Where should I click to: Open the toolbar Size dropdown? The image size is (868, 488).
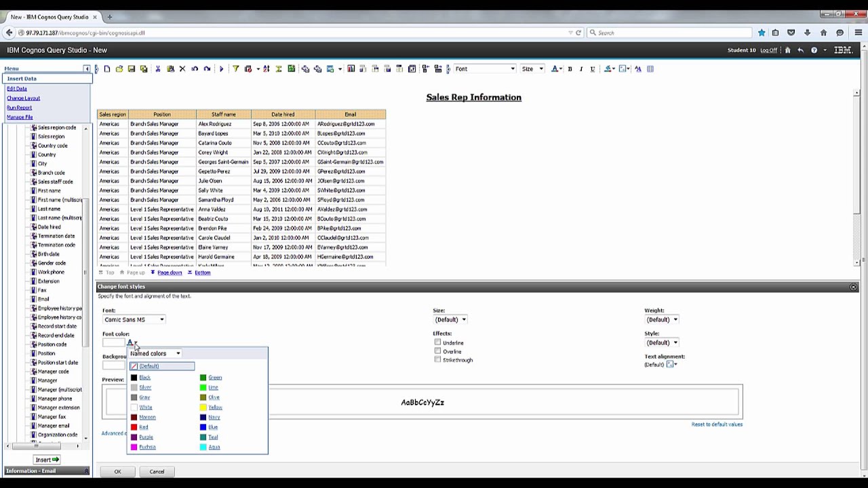click(532, 68)
